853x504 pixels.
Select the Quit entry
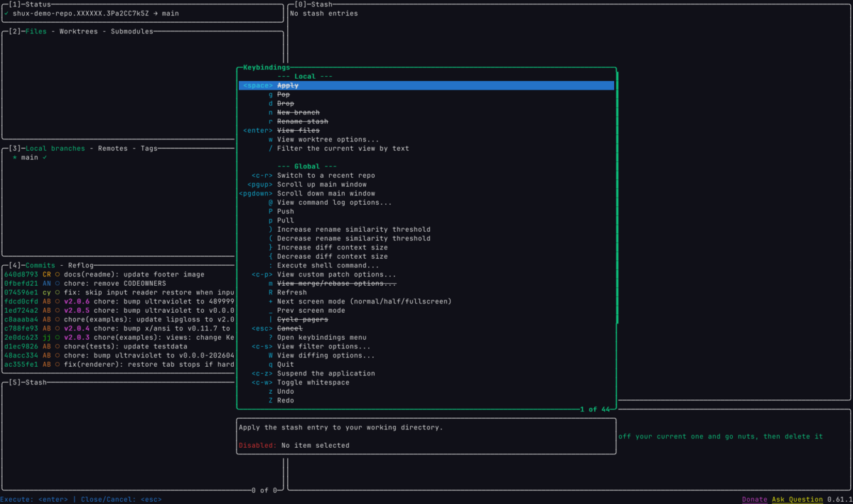426,365
